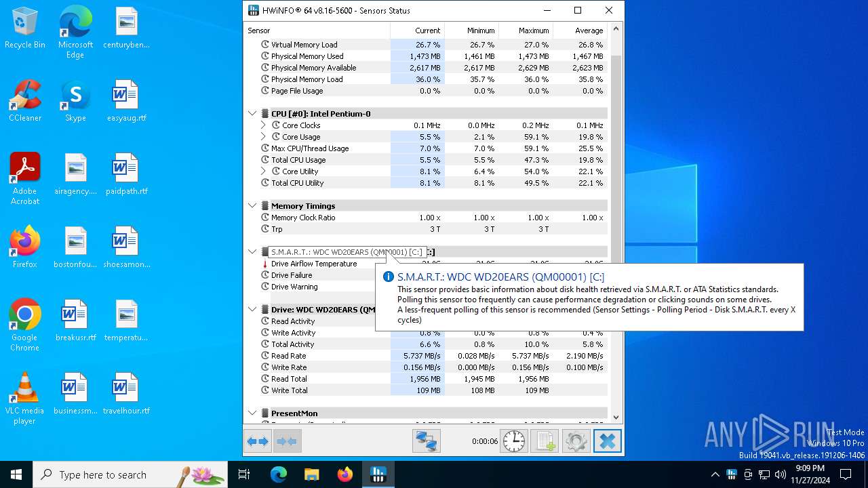Open Skype desktop shortcut

click(x=75, y=101)
